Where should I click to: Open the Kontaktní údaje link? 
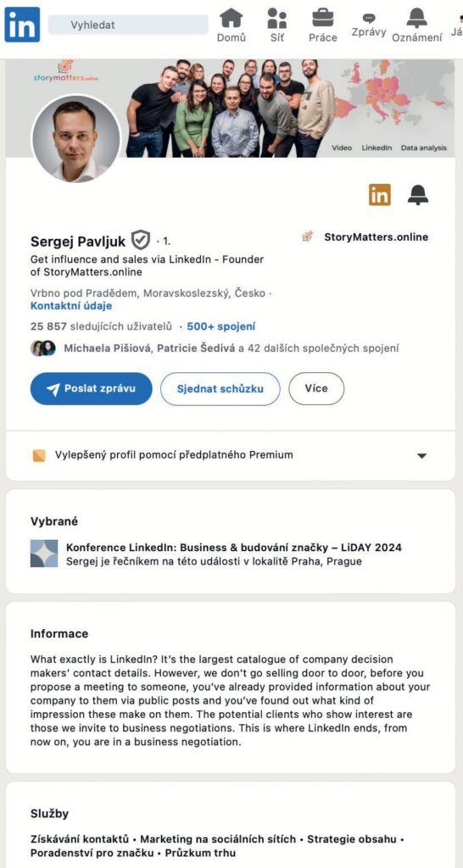[x=71, y=305]
